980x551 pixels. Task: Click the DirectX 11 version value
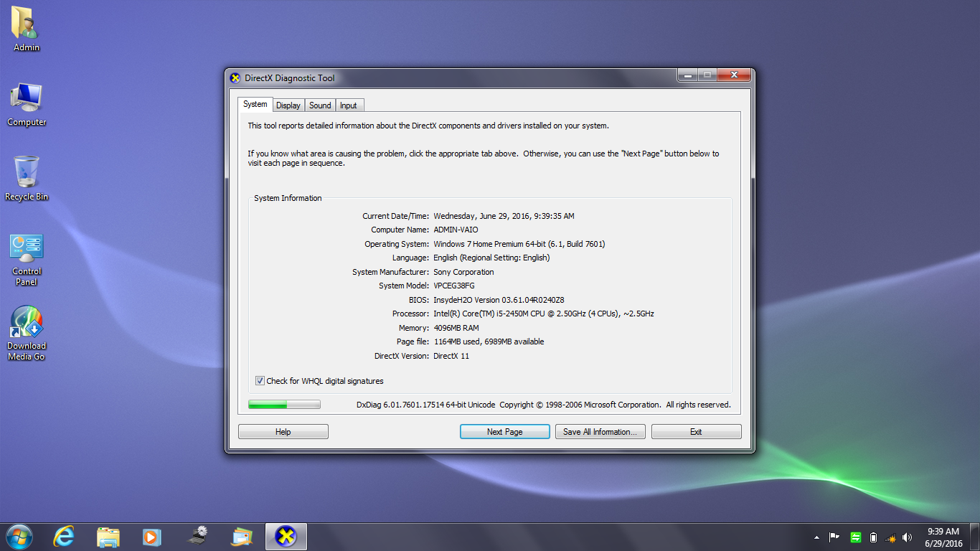coord(451,356)
